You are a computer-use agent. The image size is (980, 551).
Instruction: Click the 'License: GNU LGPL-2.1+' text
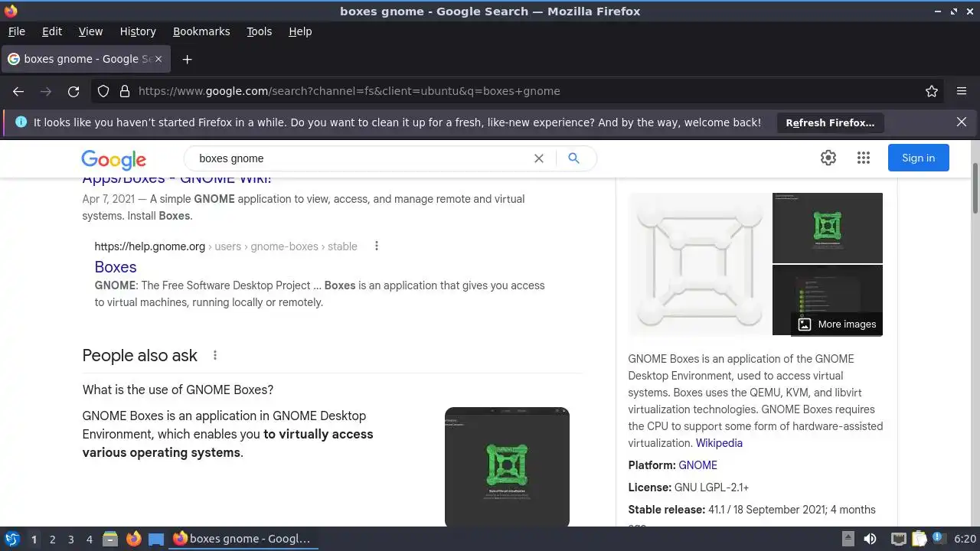688,487
